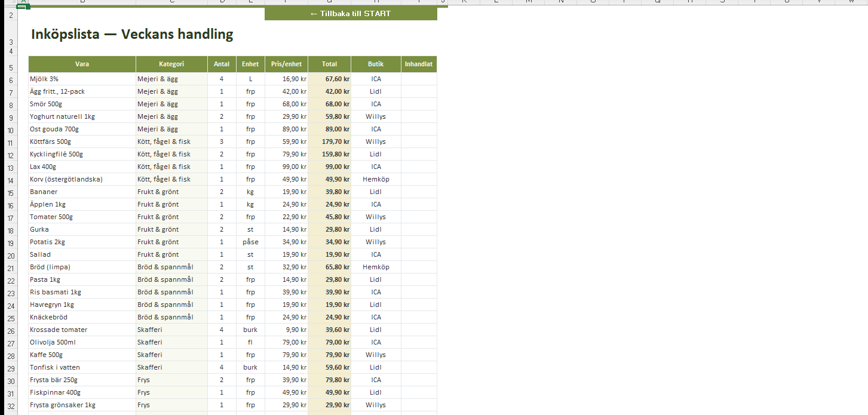Viewport: 868px width, 415px height.
Task: Click the Inhandlat header cell
Action: click(x=419, y=64)
